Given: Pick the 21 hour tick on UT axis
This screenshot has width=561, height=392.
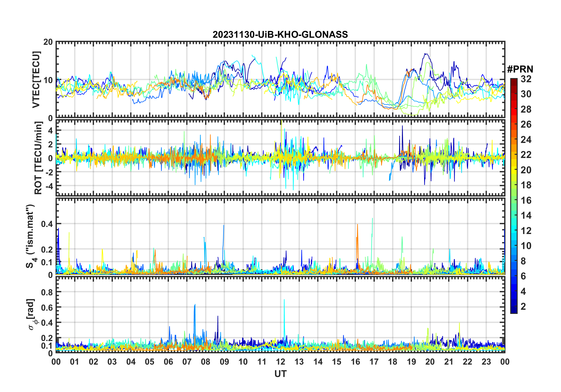Looking at the screenshot, I should coord(449,362).
